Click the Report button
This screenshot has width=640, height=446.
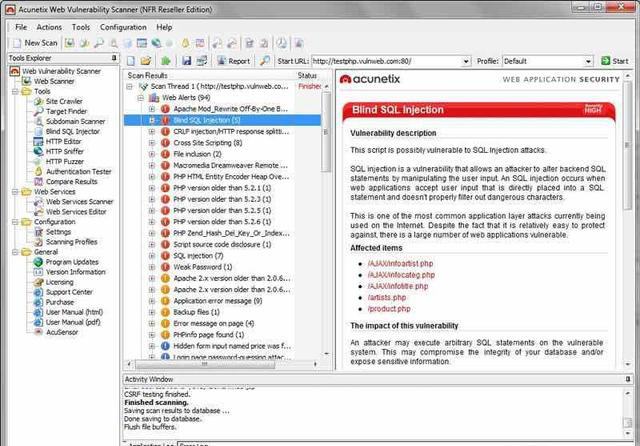[233, 61]
